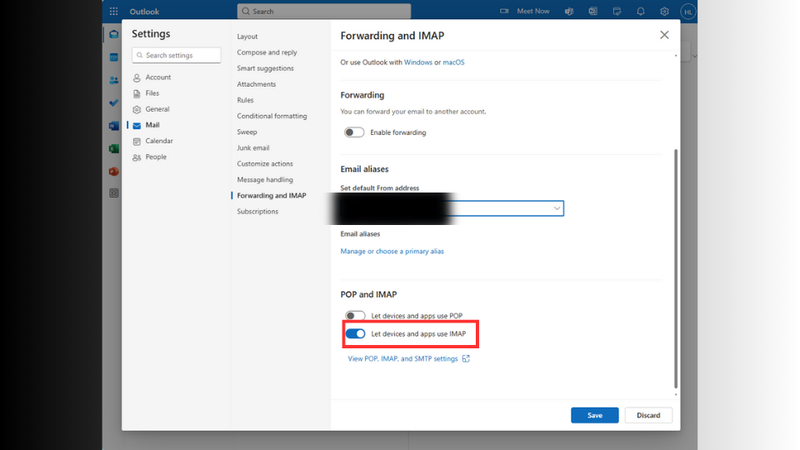The image size is (800, 450).
Task: Click the Discard button
Action: click(648, 415)
